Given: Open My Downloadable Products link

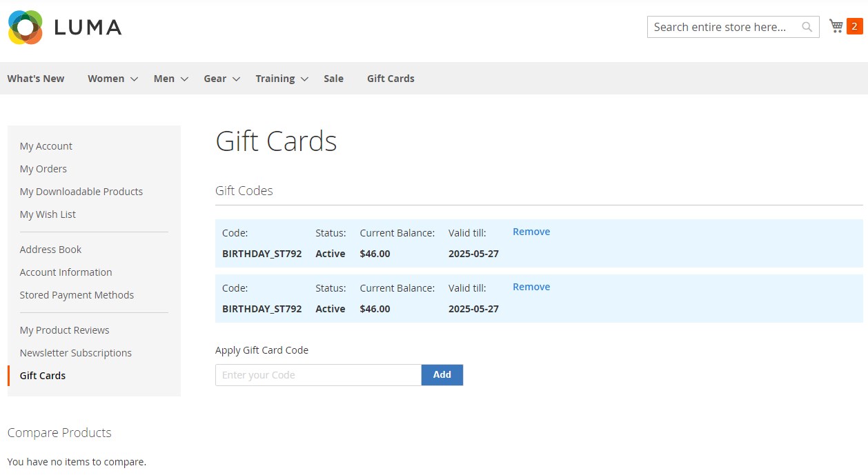Looking at the screenshot, I should pyautogui.click(x=81, y=192).
